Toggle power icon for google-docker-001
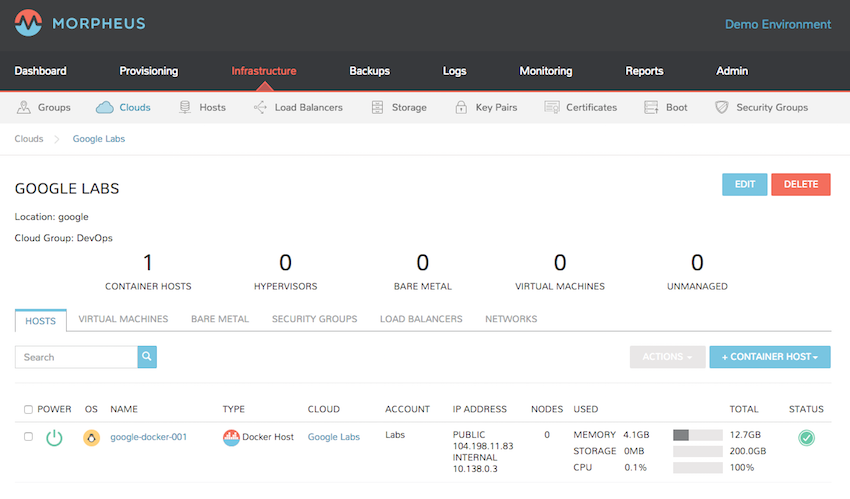The height and width of the screenshot is (499, 850). (54, 437)
